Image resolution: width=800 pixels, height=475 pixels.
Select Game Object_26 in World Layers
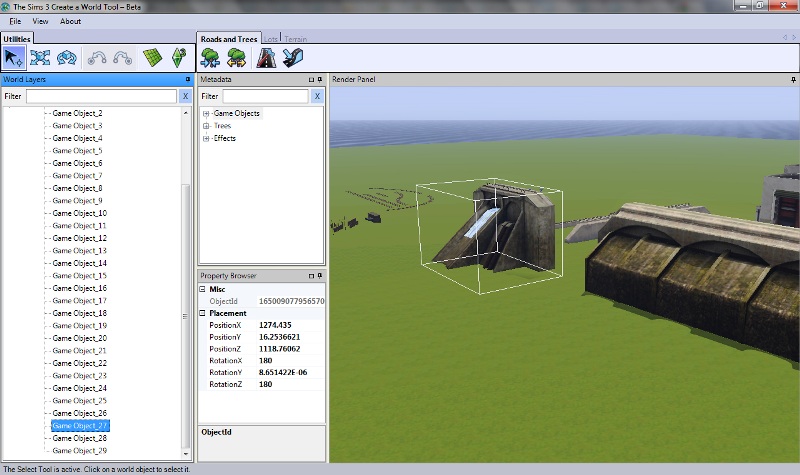click(80, 413)
